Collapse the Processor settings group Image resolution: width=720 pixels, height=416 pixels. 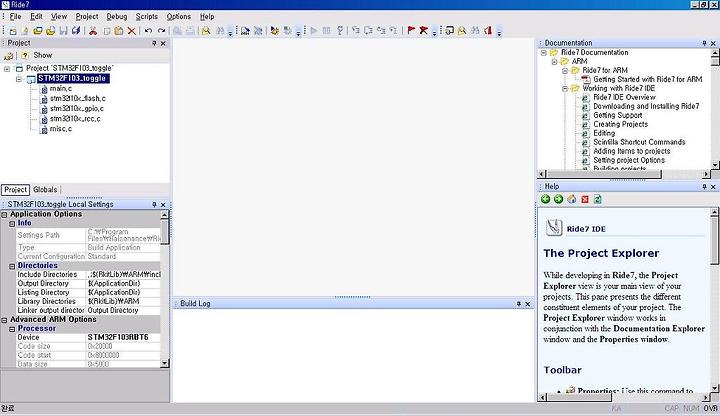pos(12,329)
